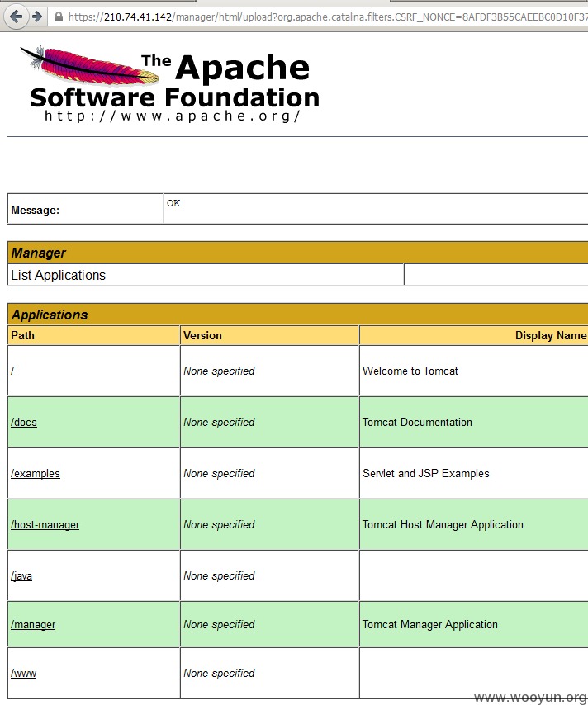Select the Applications section heading
The width and height of the screenshot is (588, 705).
pyautogui.click(x=50, y=315)
